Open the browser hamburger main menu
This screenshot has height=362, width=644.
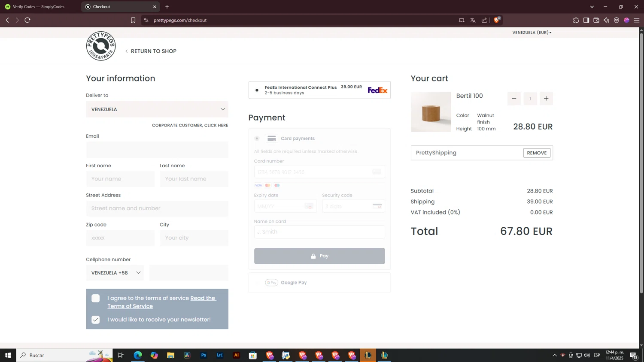(637, 20)
